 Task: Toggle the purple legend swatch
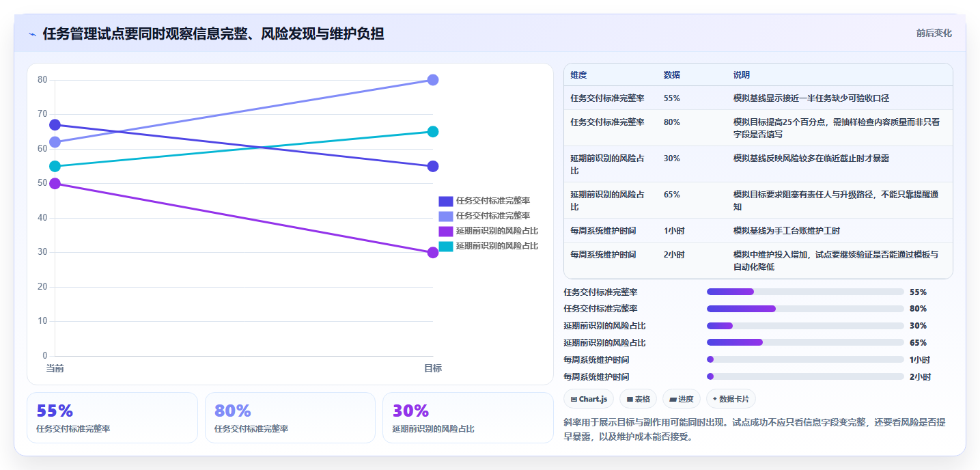click(x=445, y=231)
